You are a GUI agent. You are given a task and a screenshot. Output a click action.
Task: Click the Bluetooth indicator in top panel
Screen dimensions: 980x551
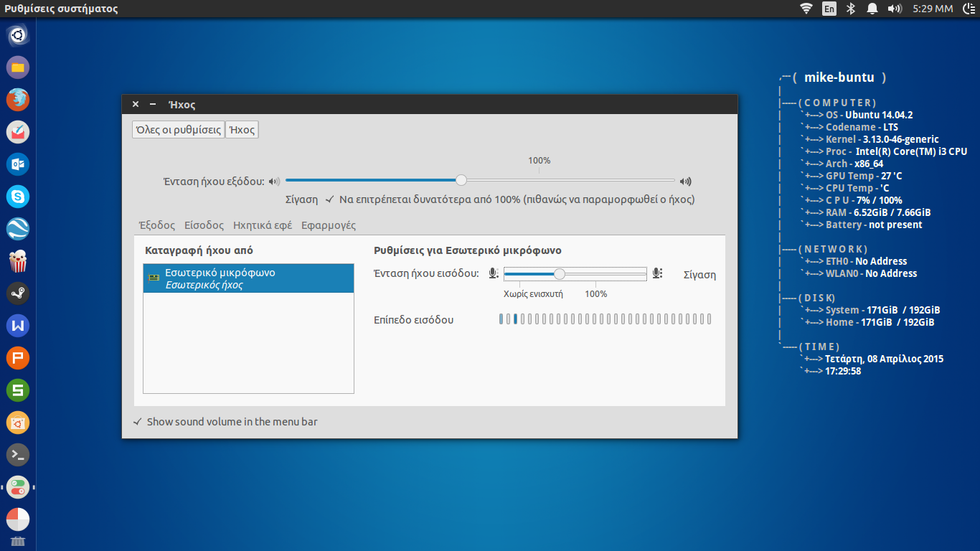pos(852,9)
